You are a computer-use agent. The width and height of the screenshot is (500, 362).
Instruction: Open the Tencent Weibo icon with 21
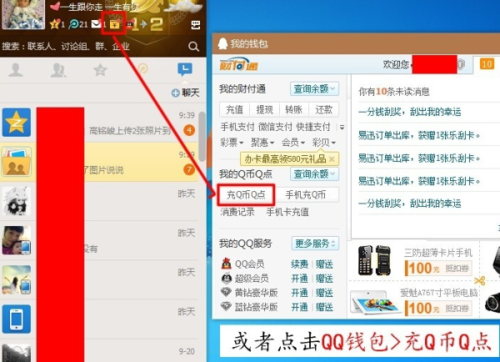(x=74, y=24)
